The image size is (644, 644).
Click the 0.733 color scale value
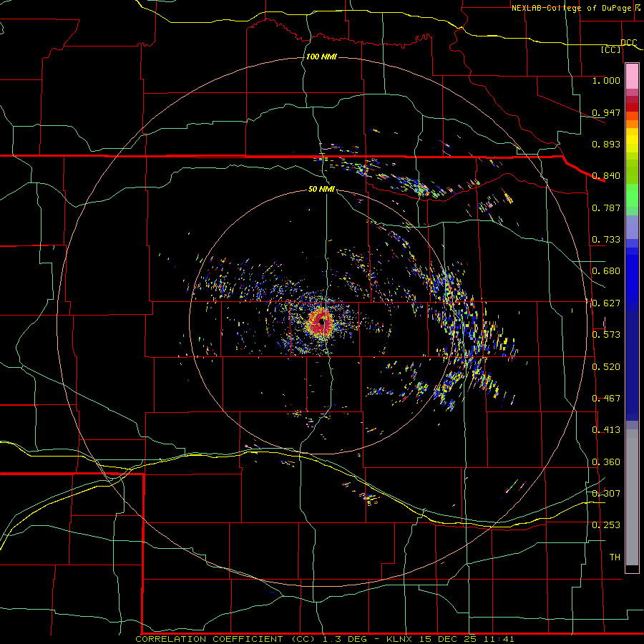click(606, 240)
